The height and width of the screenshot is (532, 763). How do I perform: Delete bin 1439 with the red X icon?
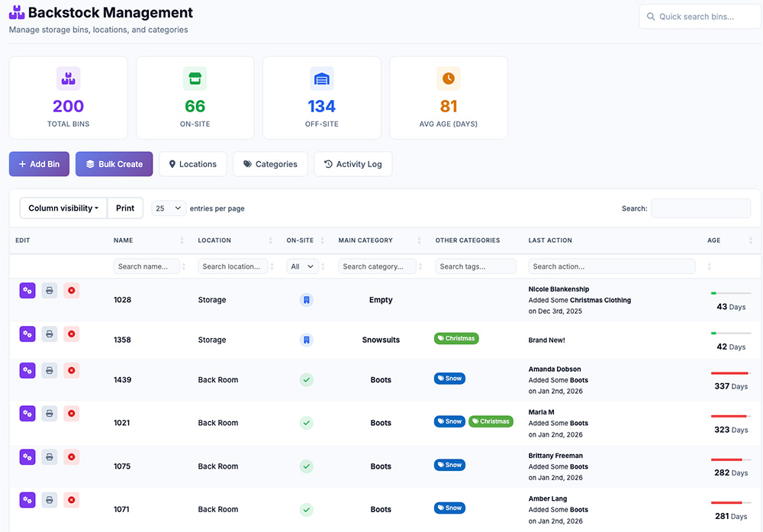[71, 370]
